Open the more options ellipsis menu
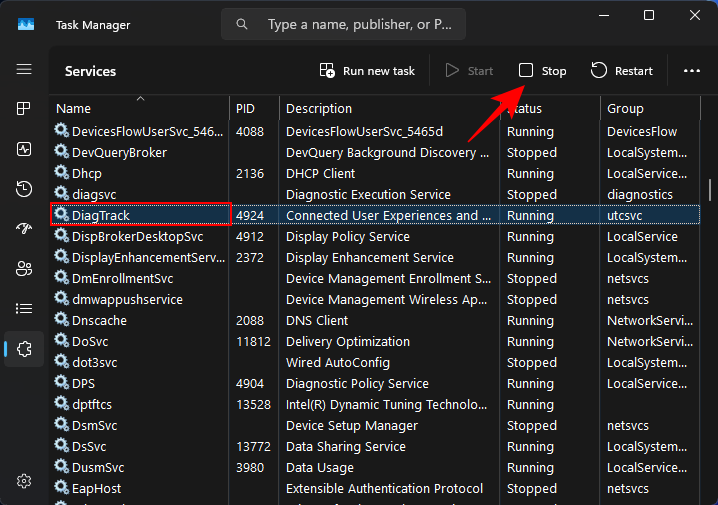 691,71
